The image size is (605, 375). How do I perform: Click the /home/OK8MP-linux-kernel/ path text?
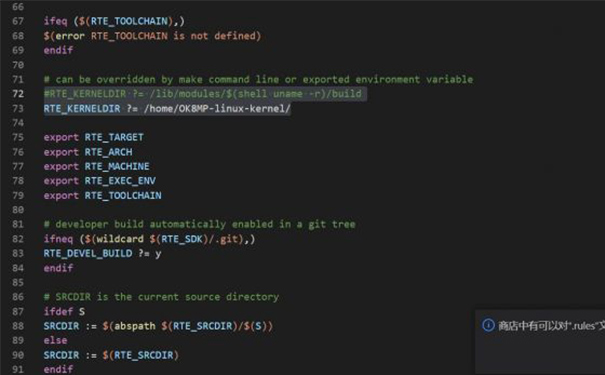(x=217, y=108)
